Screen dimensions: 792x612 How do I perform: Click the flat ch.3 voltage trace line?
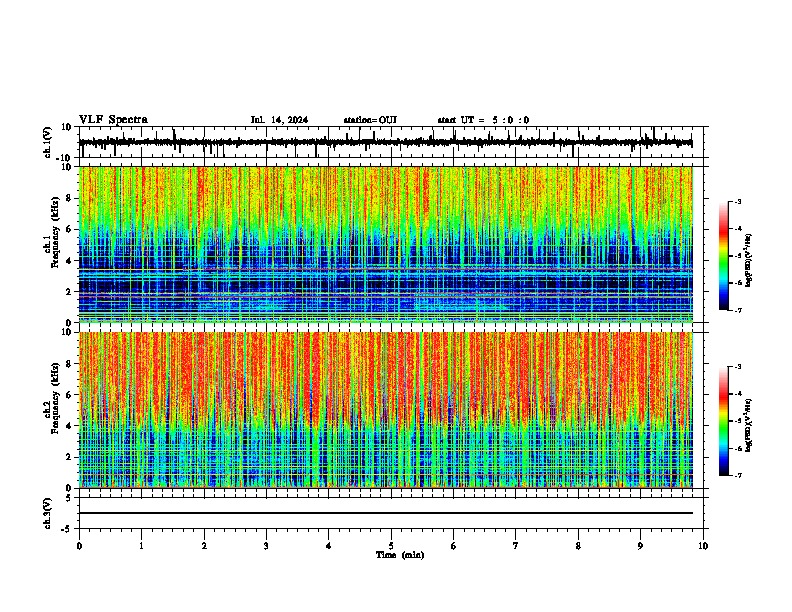click(x=385, y=513)
